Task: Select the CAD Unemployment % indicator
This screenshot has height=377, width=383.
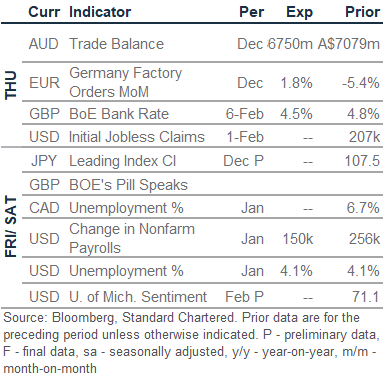Action: [x=126, y=208]
